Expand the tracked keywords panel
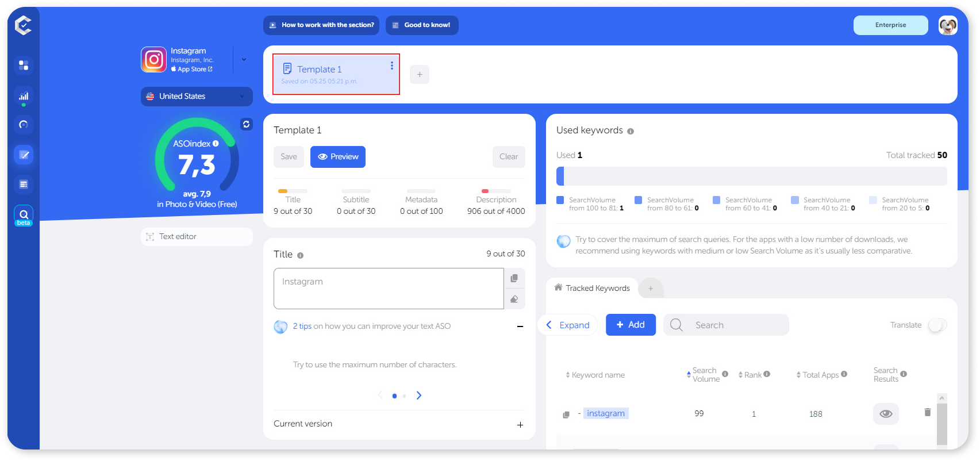This screenshot has width=980, height=461. pos(568,325)
